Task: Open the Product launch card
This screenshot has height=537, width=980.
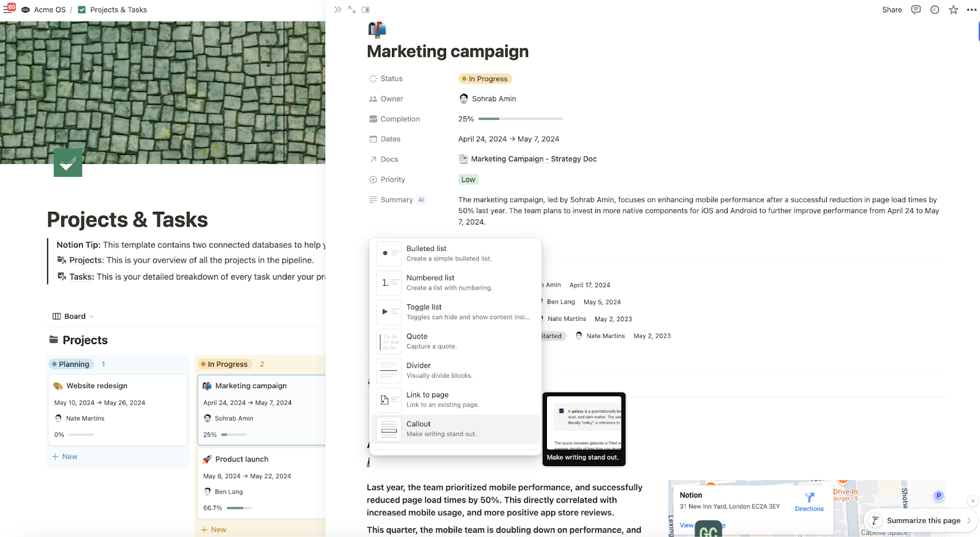Action: (262, 483)
